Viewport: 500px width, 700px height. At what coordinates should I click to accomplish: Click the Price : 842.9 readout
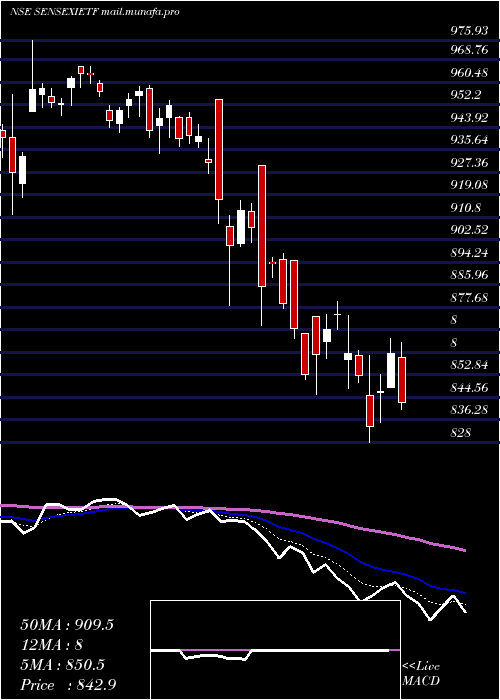(x=68, y=686)
